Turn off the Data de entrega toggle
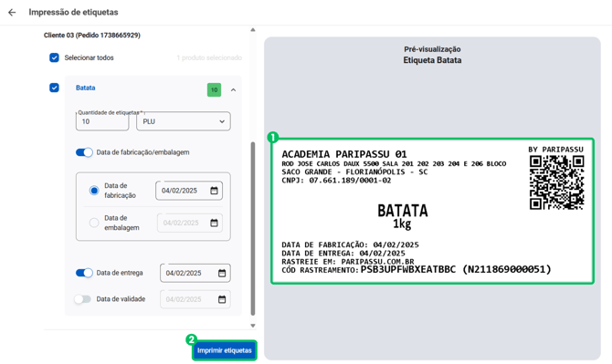This screenshot has height=364, width=612. [84, 273]
